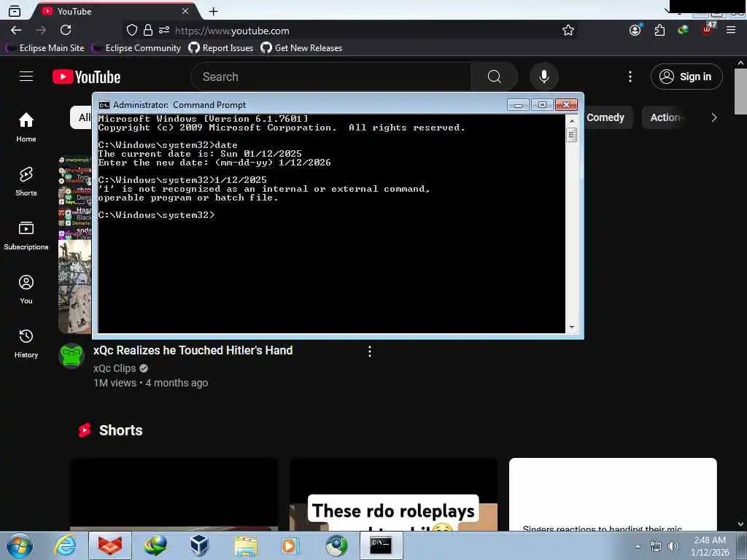Open the taskbar clock showing 2:48 AM
Image resolution: width=747 pixels, height=560 pixels.
(710, 545)
